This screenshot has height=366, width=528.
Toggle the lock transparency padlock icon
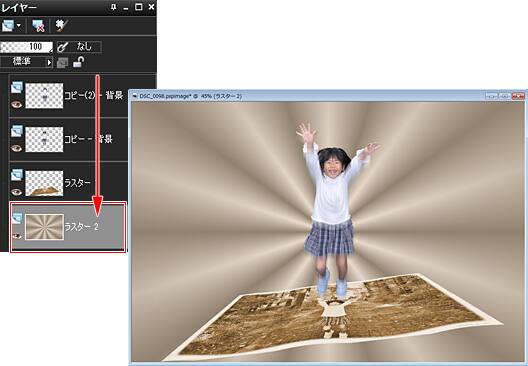pyautogui.click(x=78, y=62)
